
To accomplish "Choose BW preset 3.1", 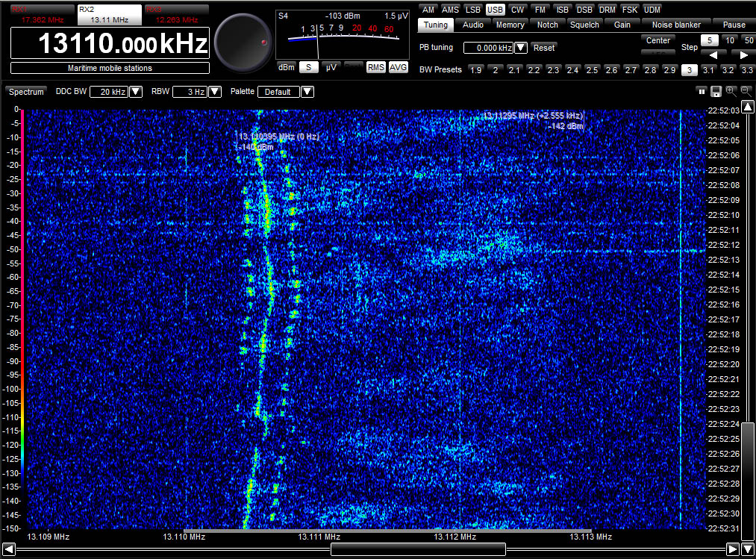I will pyautogui.click(x=708, y=70).
